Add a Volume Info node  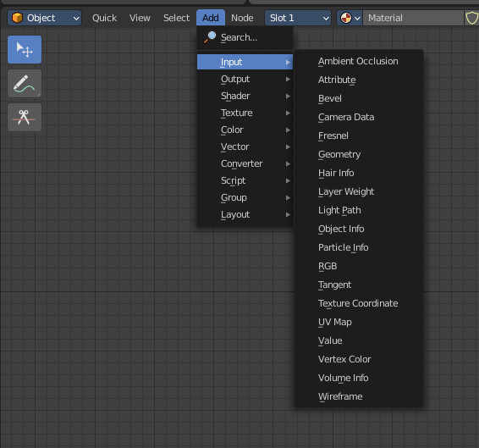point(359,378)
